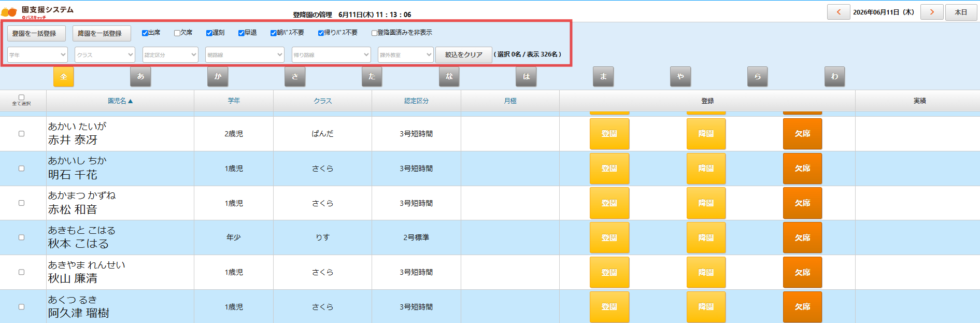Register 登園 for 秋本 こはる

click(x=609, y=237)
